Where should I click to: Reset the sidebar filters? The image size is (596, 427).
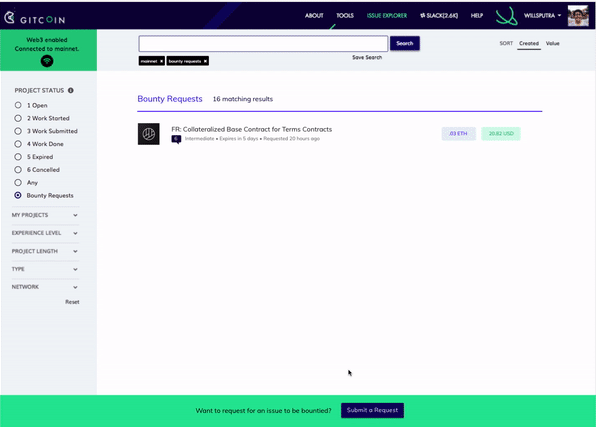[x=72, y=302]
